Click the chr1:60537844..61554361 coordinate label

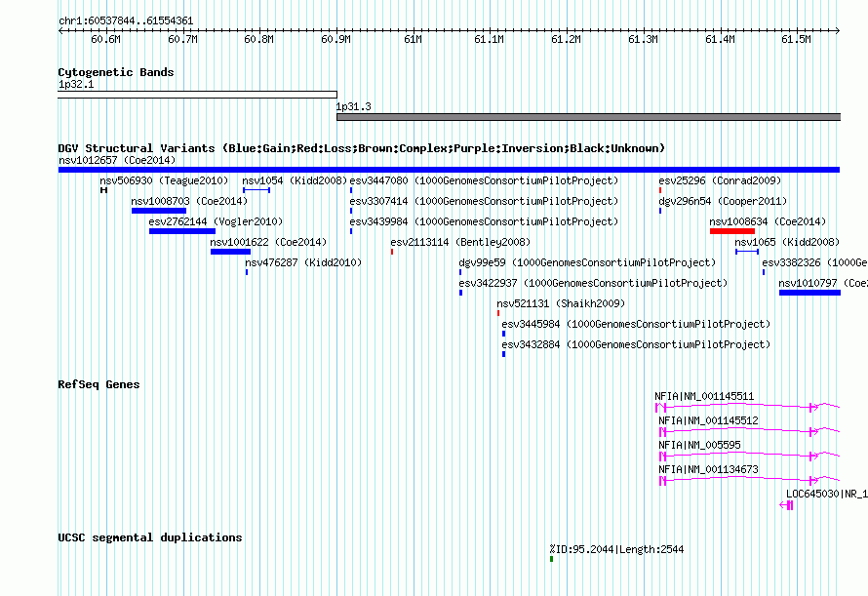pos(126,21)
